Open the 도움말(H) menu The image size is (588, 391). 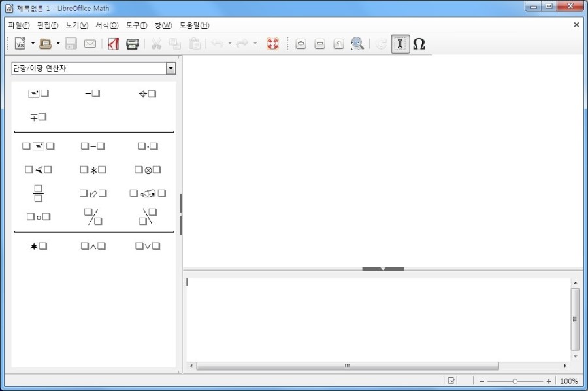click(194, 25)
